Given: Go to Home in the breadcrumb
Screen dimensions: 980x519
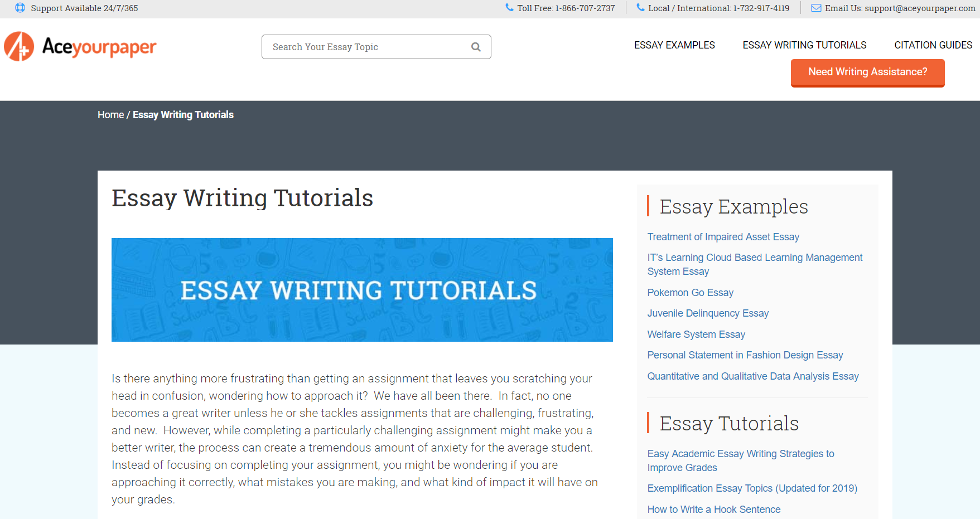Looking at the screenshot, I should tap(110, 115).
